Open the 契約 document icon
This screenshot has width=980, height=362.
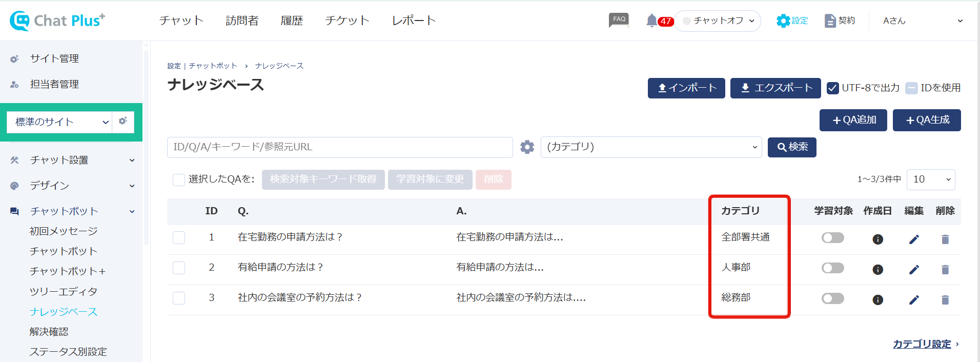[830, 21]
